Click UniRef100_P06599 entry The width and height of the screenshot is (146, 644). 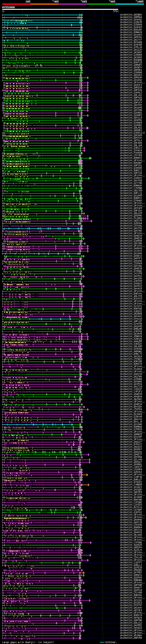click(x=131, y=153)
